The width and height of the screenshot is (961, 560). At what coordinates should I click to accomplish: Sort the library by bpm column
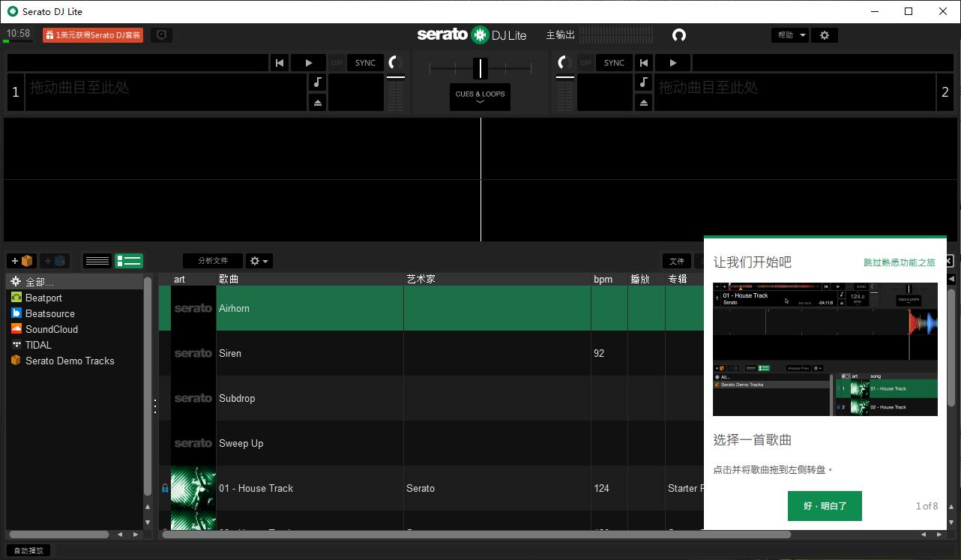pos(603,279)
